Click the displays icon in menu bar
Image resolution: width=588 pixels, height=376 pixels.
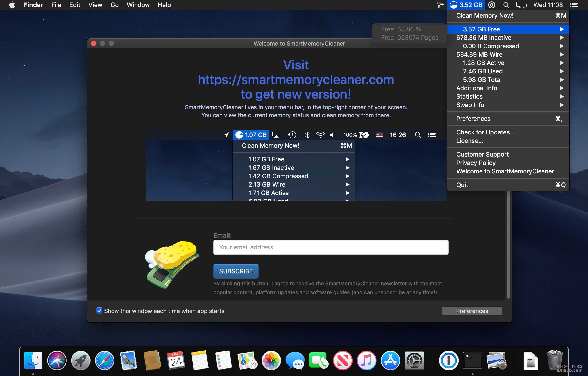coord(521,5)
